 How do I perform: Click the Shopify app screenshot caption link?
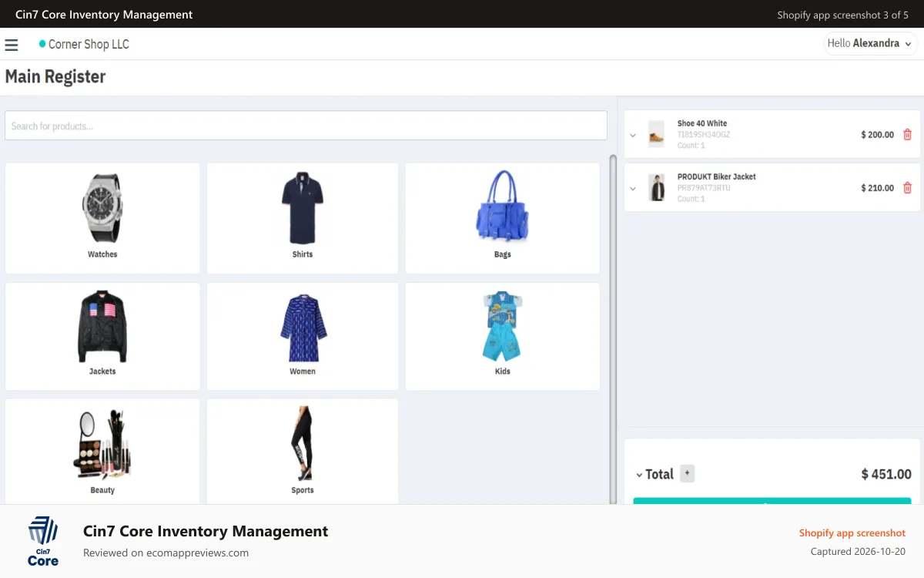click(x=852, y=533)
